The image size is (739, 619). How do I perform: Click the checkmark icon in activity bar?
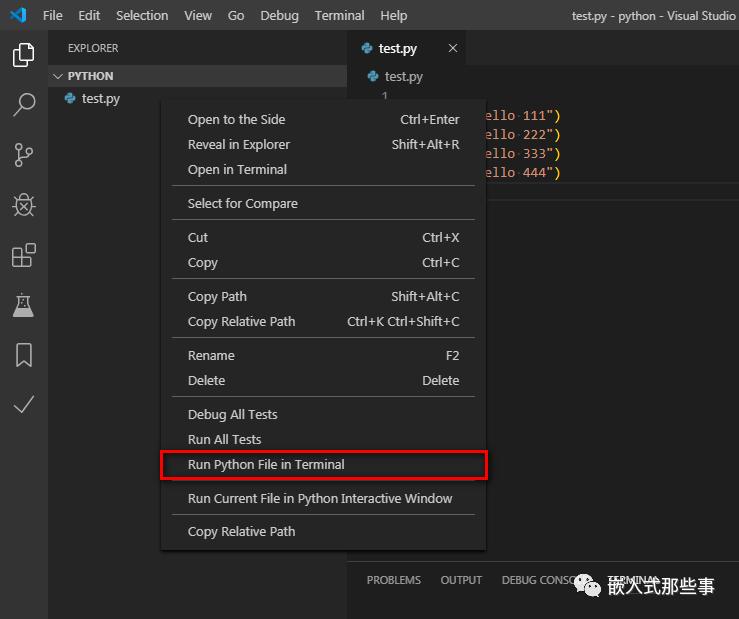tap(24, 404)
